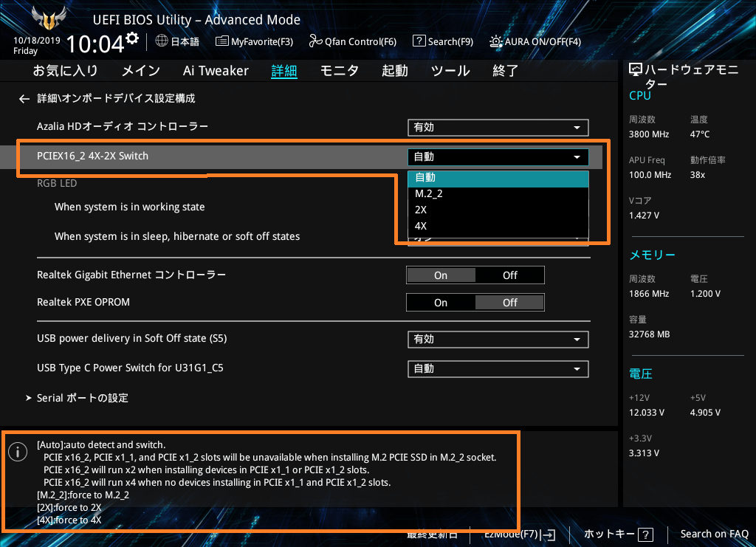This screenshot has height=547, width=756.
Task: Click the TUF logo emblem
Action: pyautogui.click(x=48, y=18)
